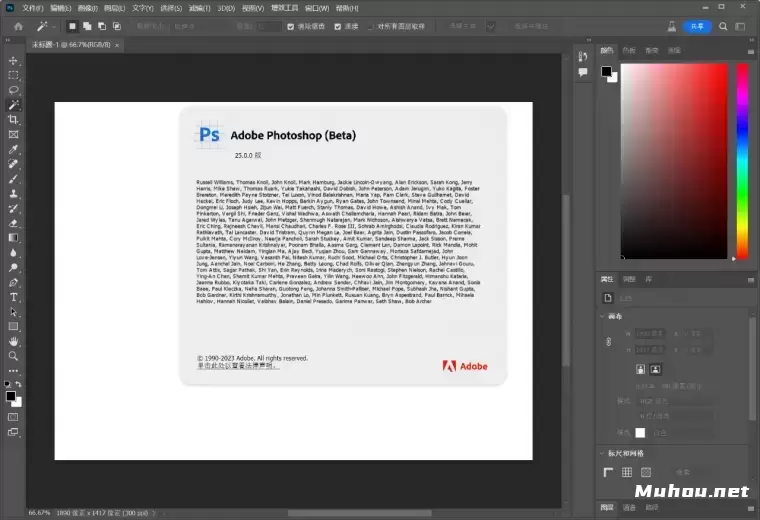Select the Path Selection tool
760x520 pixels.
[13, 312]
